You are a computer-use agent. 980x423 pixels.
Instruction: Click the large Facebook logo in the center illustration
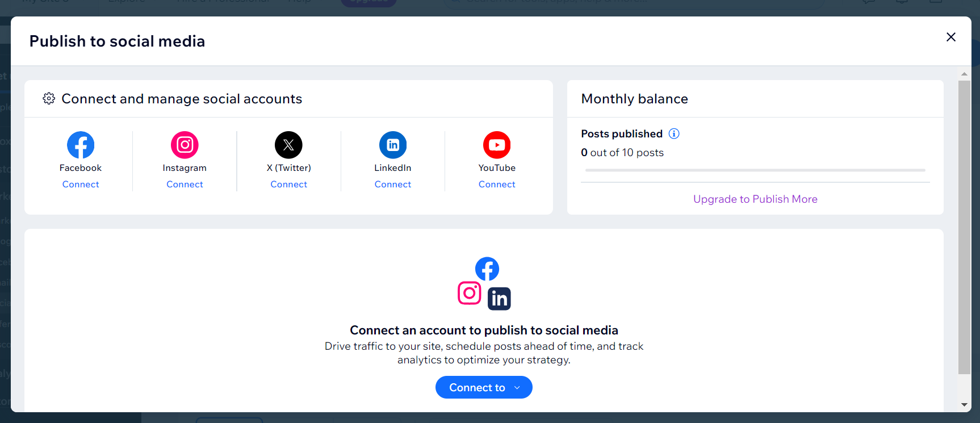click(x=487, y=269)
